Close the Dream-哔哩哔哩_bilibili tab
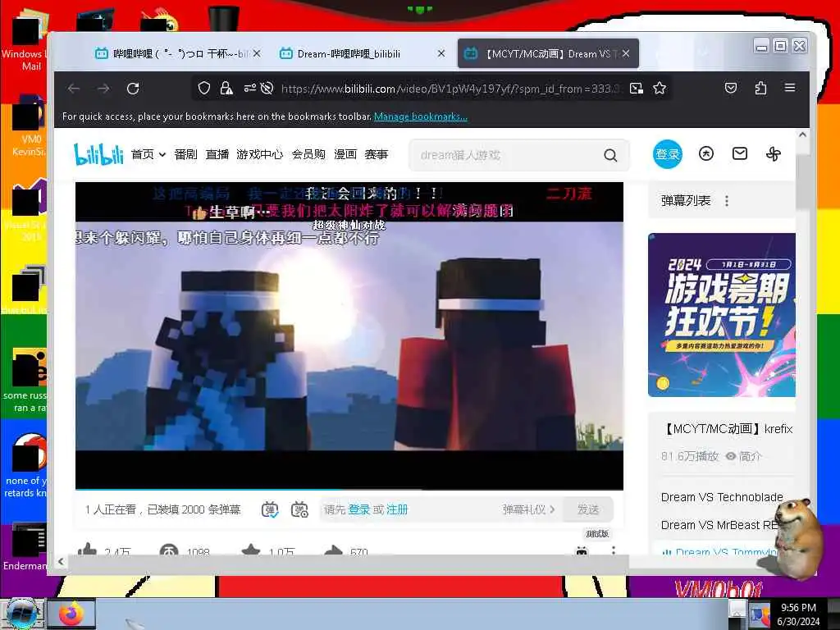The height and width of the screenshot is (630, 840). tap(441, 53)
